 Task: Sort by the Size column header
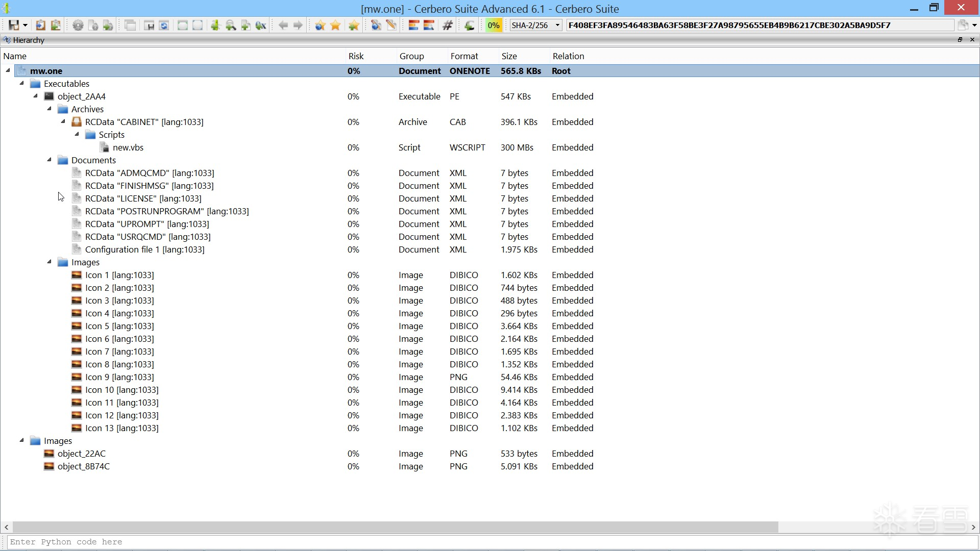click(x=509, y=56)
